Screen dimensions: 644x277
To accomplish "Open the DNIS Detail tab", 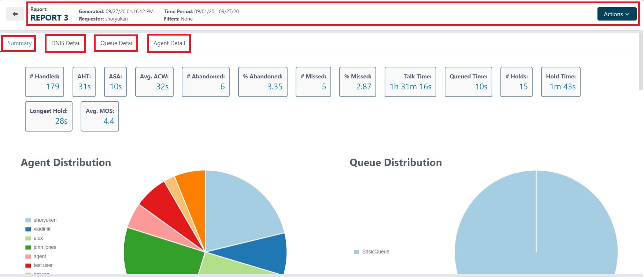I will click(66, 43).
